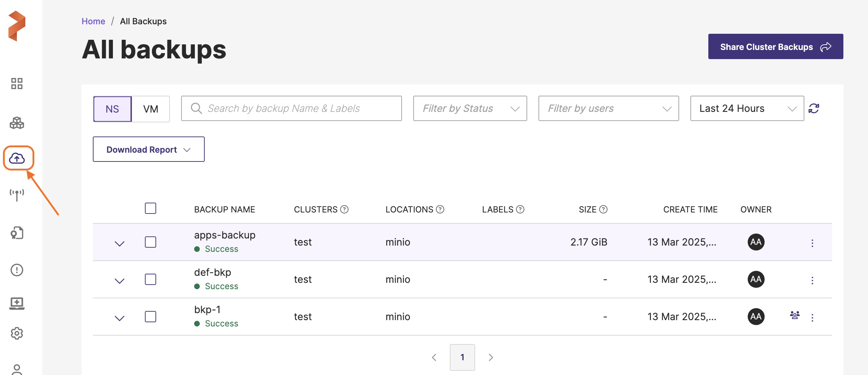Click the backup name search field
The height and width of the screenshot is (375, 868).
click(291, 108)
